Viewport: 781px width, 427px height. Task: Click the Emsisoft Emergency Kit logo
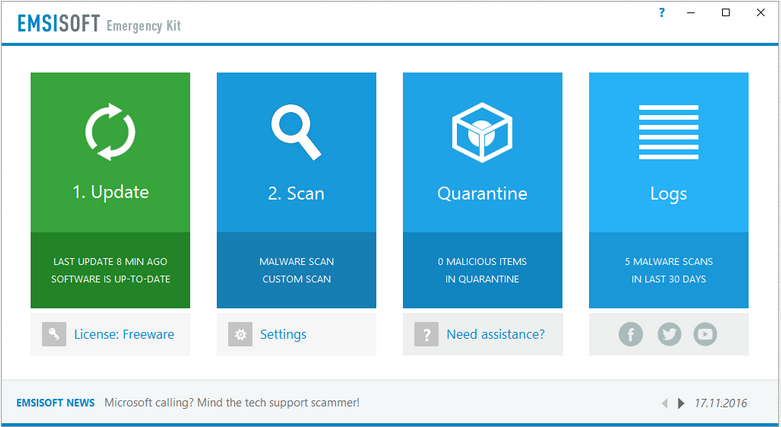pos(99,23)
